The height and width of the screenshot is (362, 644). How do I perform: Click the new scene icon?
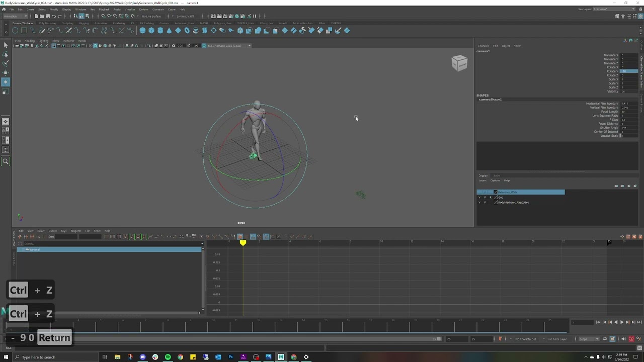[x=36, y=16]
